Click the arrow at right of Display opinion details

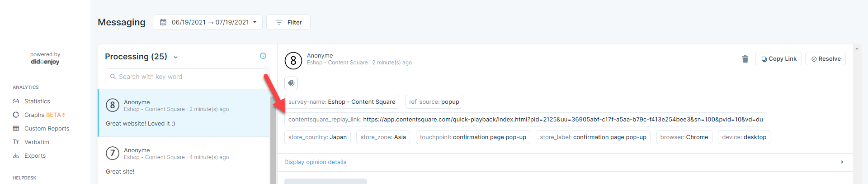point(842,162)
